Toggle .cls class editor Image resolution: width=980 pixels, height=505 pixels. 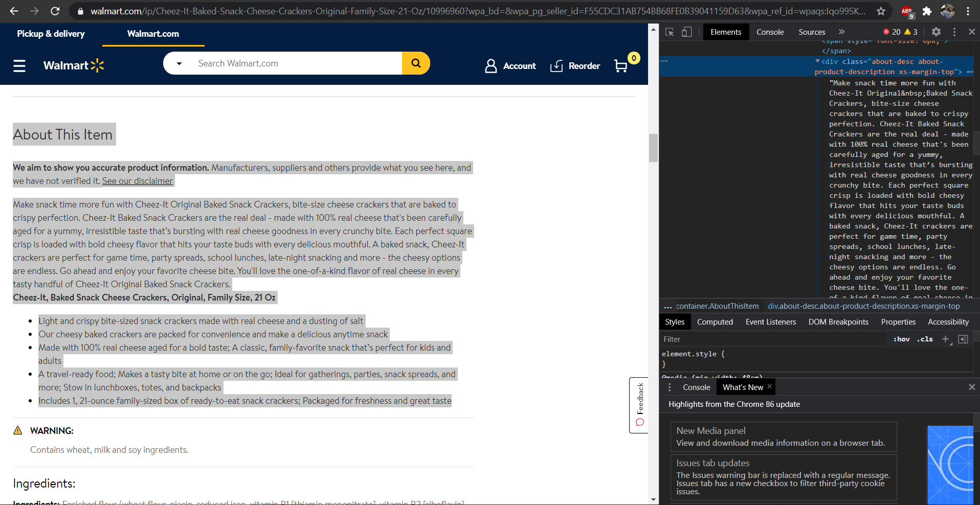coord(925,339)
